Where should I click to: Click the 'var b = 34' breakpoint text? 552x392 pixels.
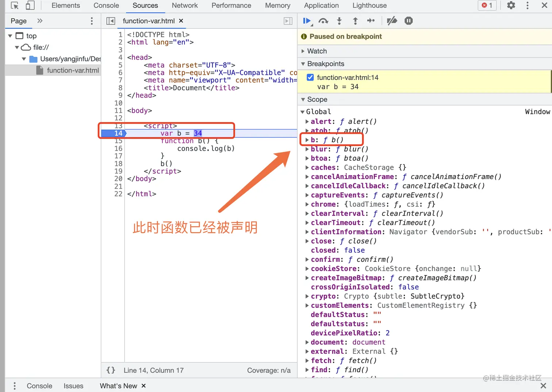tap(338, 87)
